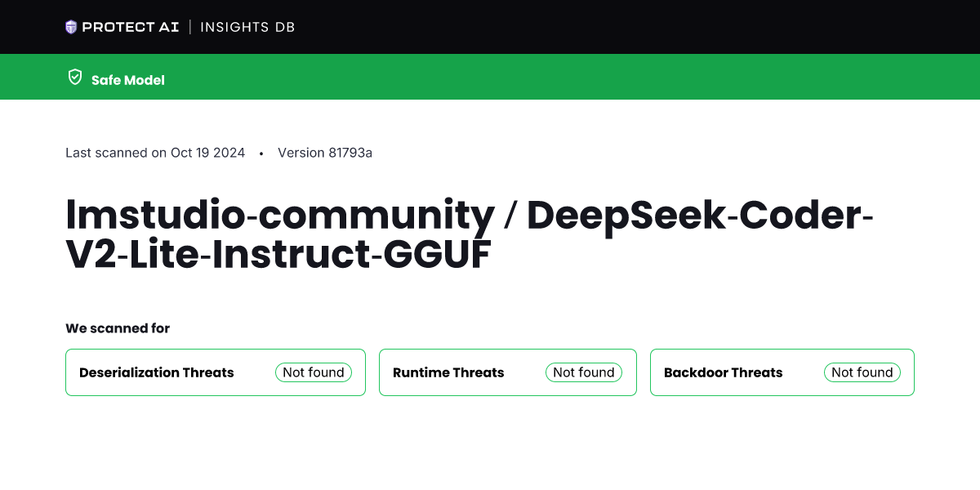The width and height of the screenshot is (980, 490).
Task: Open the INSIGHTS DB header link
Action: 247,27
